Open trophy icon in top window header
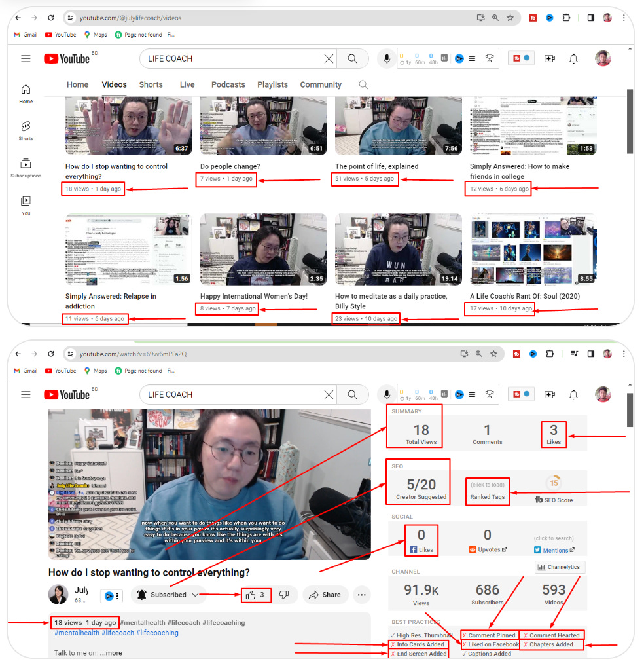Viewport: 644px width, 668px height. pos(490,58)
